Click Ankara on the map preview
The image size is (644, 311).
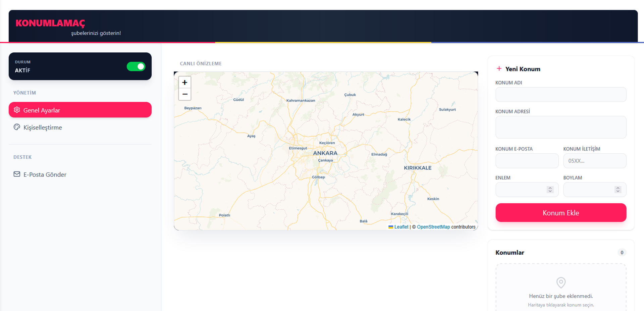325,153
